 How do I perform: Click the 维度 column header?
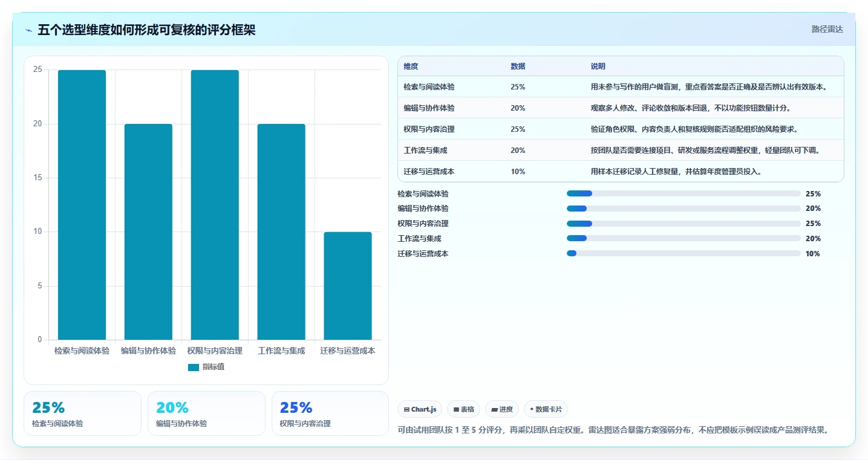click(x=411, y=66)
